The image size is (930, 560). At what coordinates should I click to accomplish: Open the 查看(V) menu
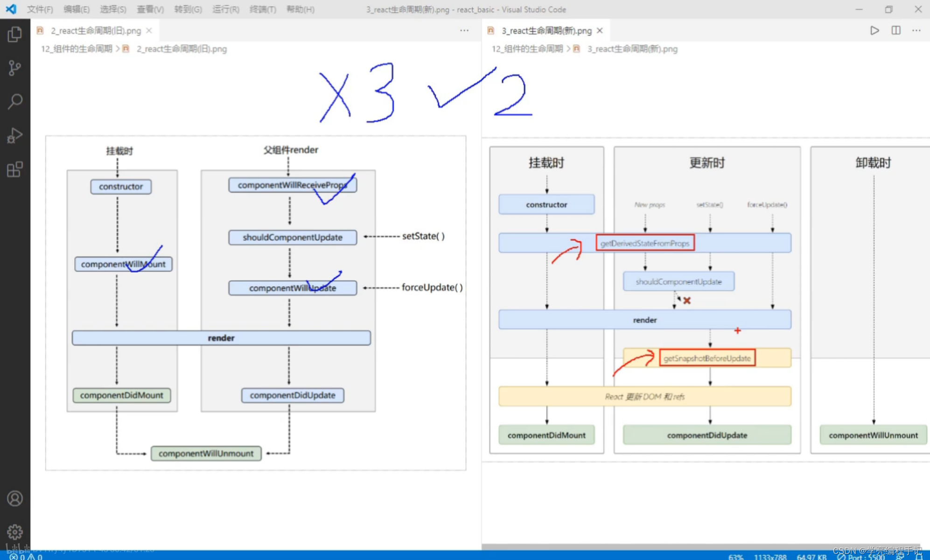(x=150, y=9)
